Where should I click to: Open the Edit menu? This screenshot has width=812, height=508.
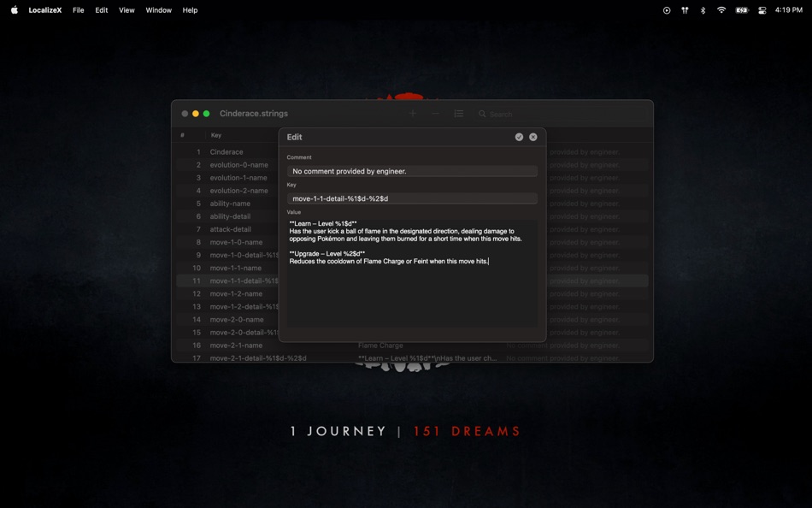tap(102, 10)
